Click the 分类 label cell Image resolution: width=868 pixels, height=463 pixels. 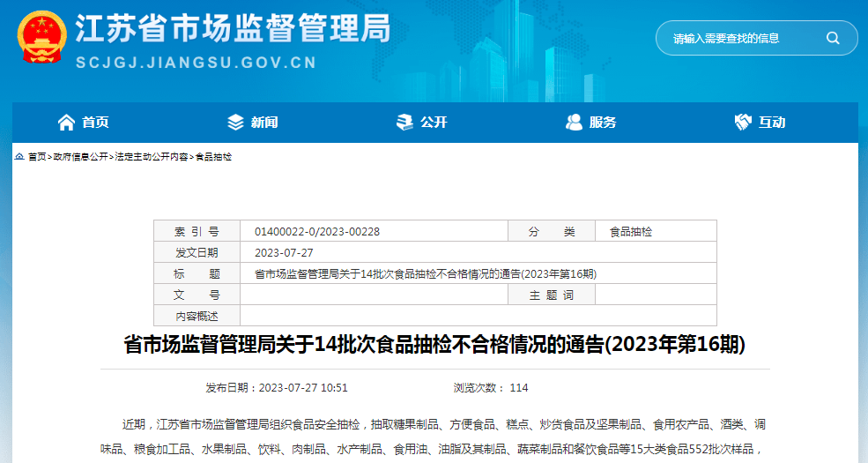tap(552, 231)
